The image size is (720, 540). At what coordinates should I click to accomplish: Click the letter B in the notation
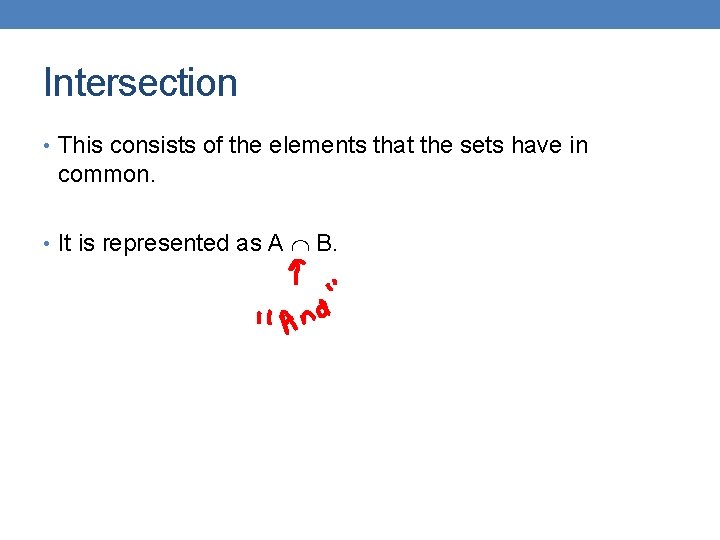[324, 243]
